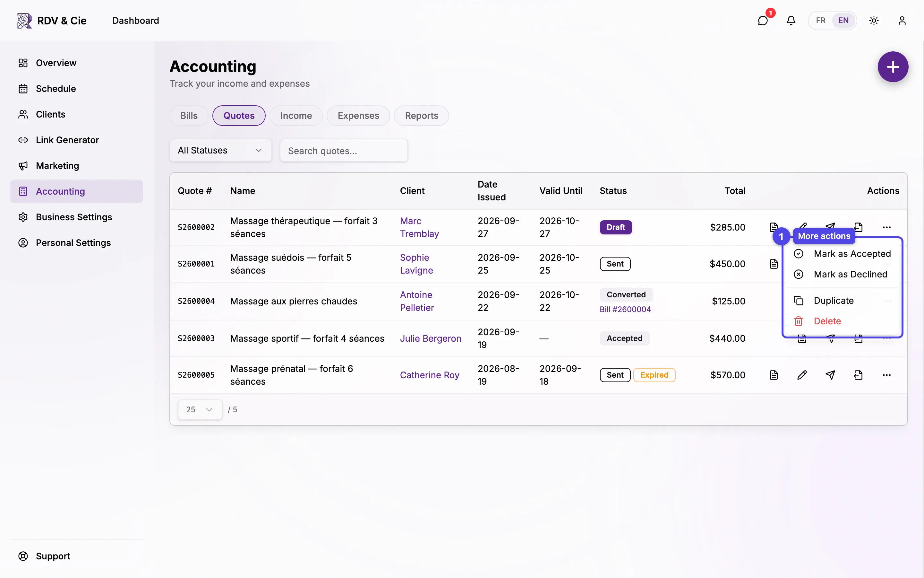Open Schedule in the sidebar
Image resolution: width=924 pixels, height=578 pixels.
(x=76, y=89)
